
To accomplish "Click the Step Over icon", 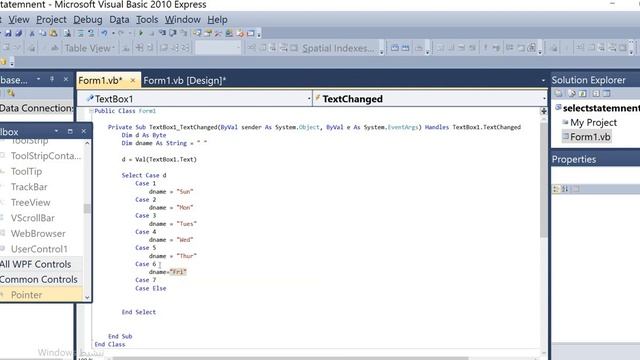I will click(x=173, y=33).
